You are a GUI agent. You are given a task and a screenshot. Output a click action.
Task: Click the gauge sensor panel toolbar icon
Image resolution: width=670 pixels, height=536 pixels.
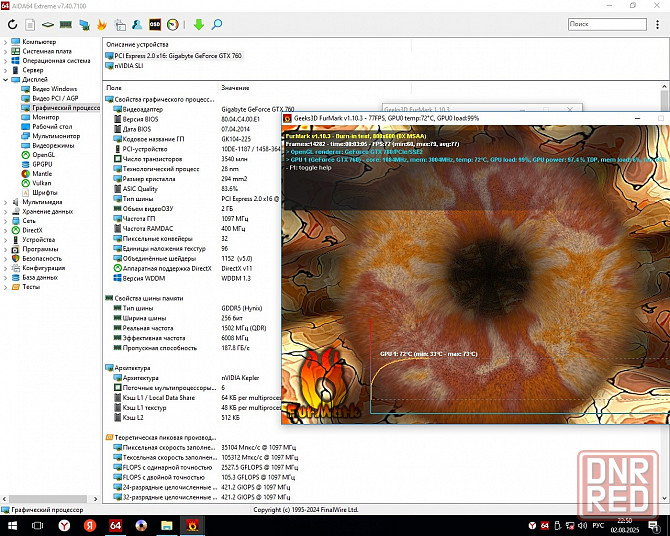click(173, 24)
